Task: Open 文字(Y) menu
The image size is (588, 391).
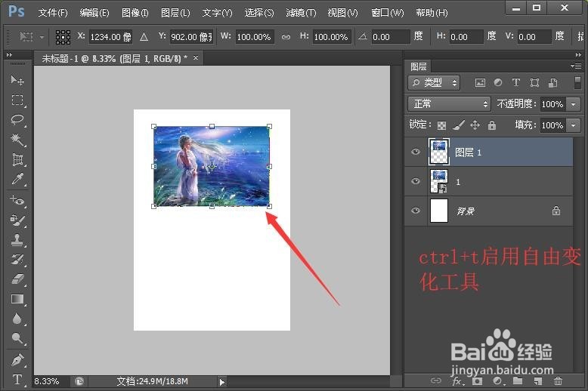Action: pos(217,13)
